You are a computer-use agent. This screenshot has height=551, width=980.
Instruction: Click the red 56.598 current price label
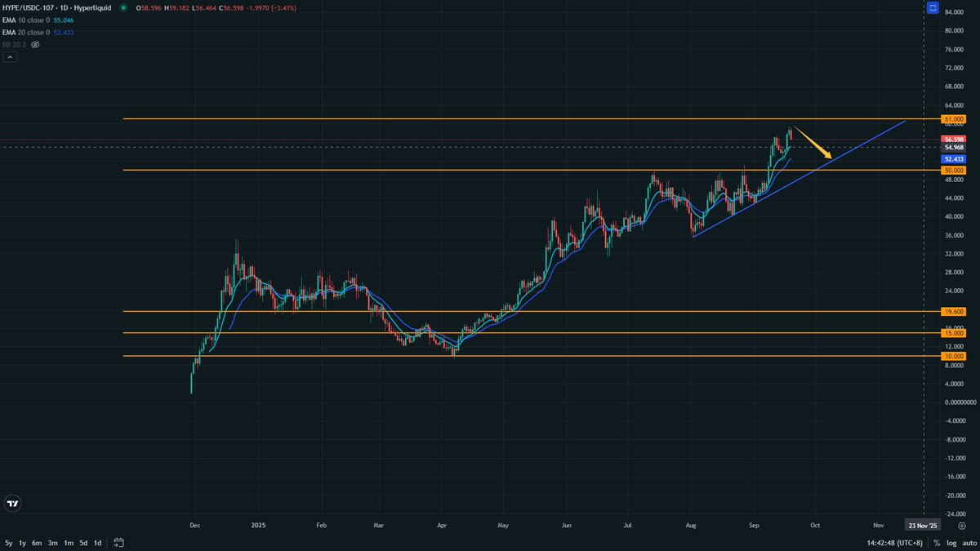pos(953,140)
